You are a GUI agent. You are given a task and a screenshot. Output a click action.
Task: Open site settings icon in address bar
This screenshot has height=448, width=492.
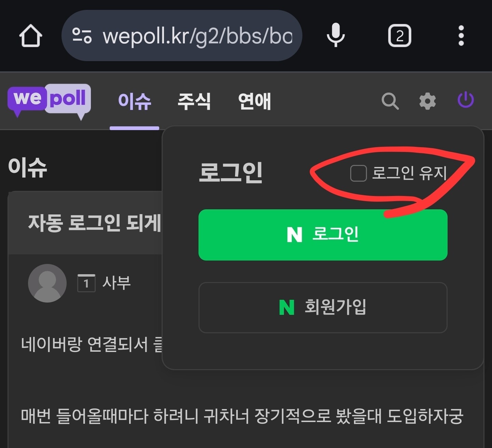pyautogui.click(x=82, y=36)
